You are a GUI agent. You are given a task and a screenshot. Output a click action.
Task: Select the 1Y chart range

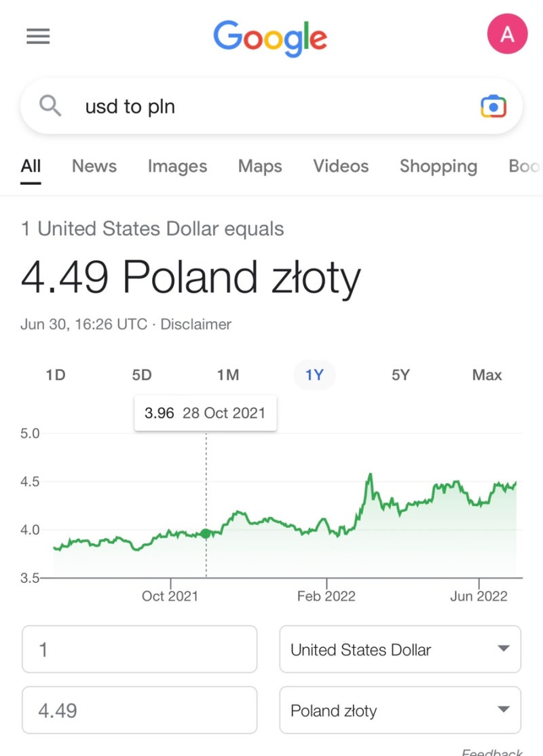tap(314, 375)
